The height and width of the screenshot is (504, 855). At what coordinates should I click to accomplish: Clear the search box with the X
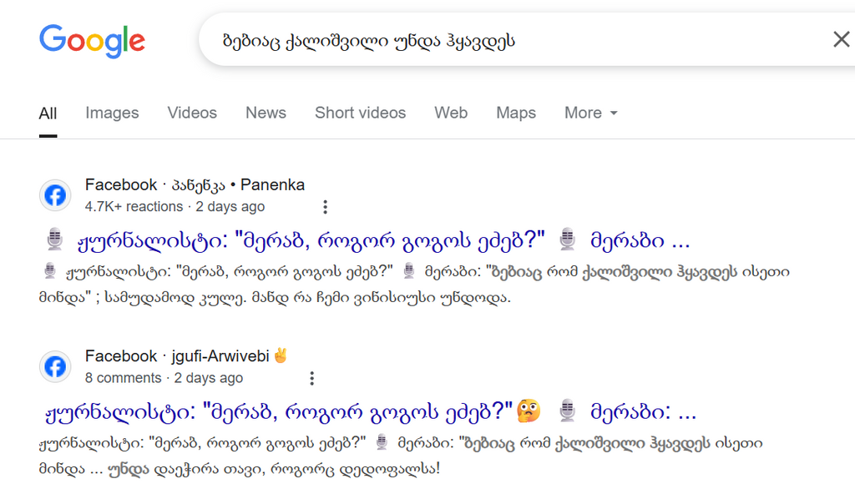tap(842, 39)
